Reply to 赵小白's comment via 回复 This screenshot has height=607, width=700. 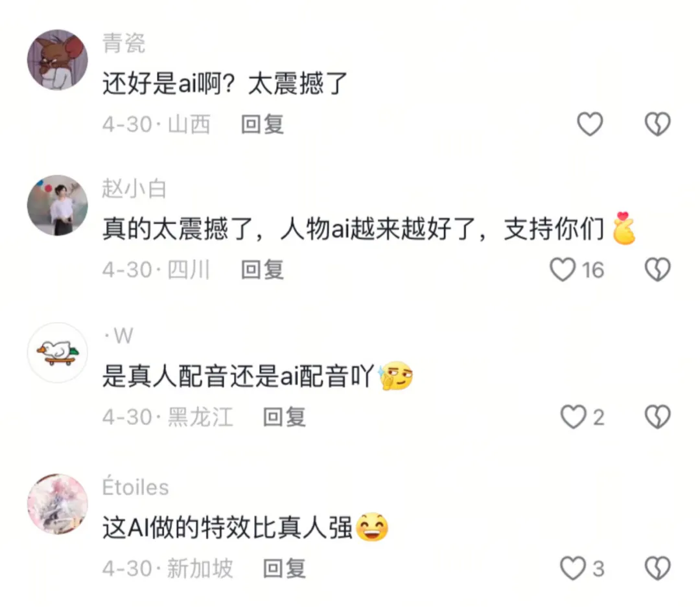coord(262,269)
